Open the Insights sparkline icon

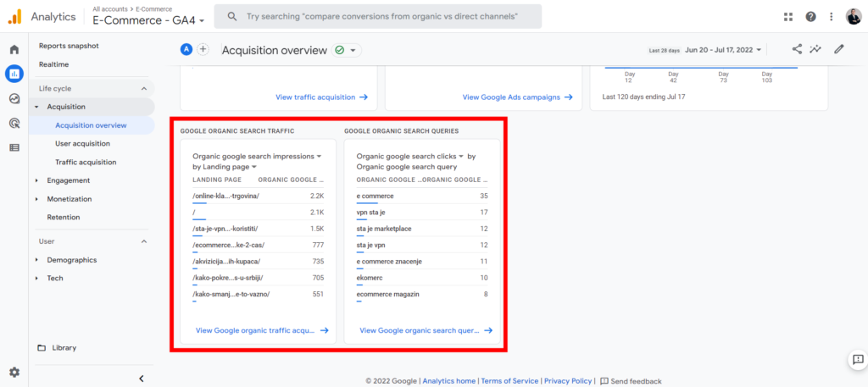815,49
